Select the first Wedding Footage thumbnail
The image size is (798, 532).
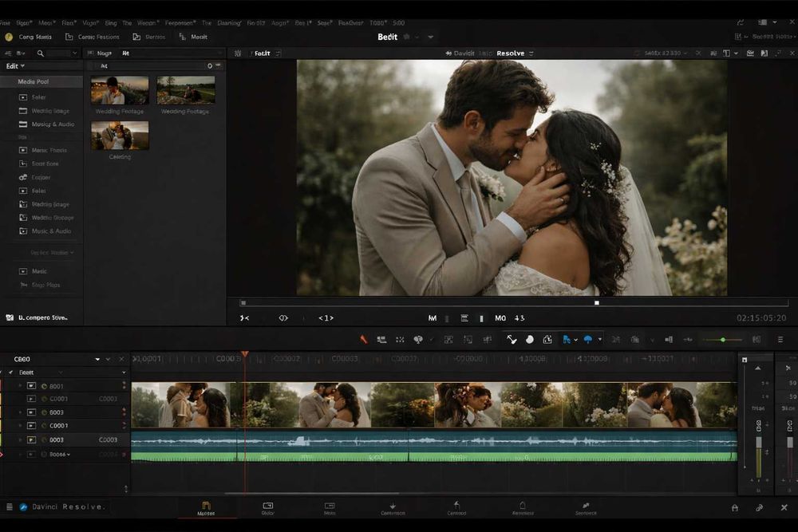click(120, 90)
